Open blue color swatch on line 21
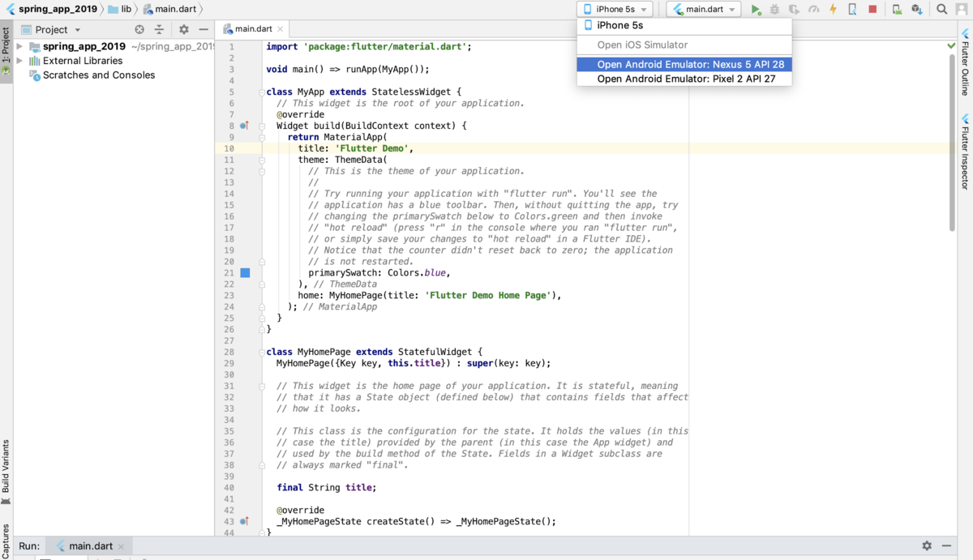 point(245,273)
